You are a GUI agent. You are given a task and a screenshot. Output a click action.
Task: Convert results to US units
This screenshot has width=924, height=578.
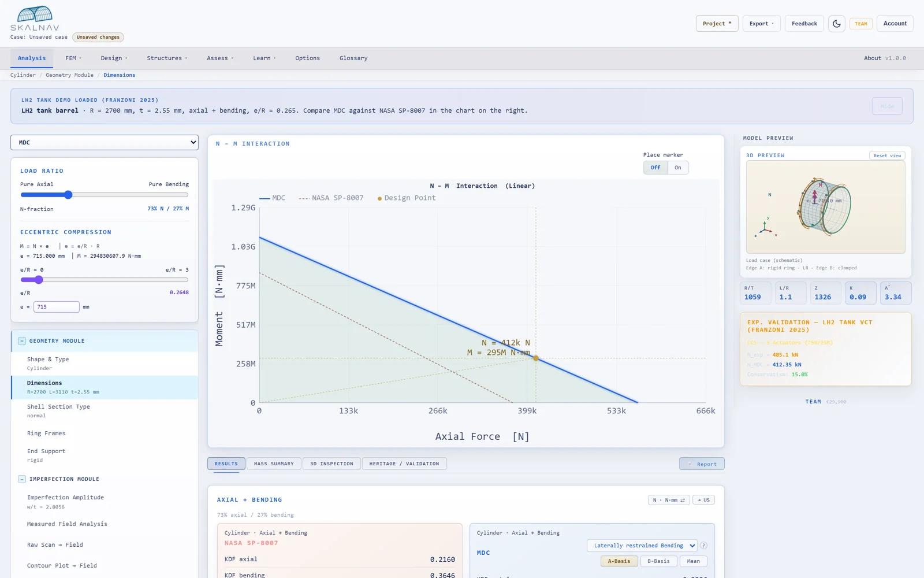[x=703, y=500]
